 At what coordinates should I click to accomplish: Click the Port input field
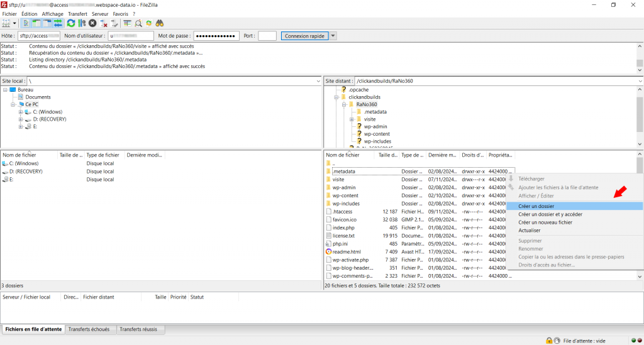pyautogui.click(x=267, y=36)
